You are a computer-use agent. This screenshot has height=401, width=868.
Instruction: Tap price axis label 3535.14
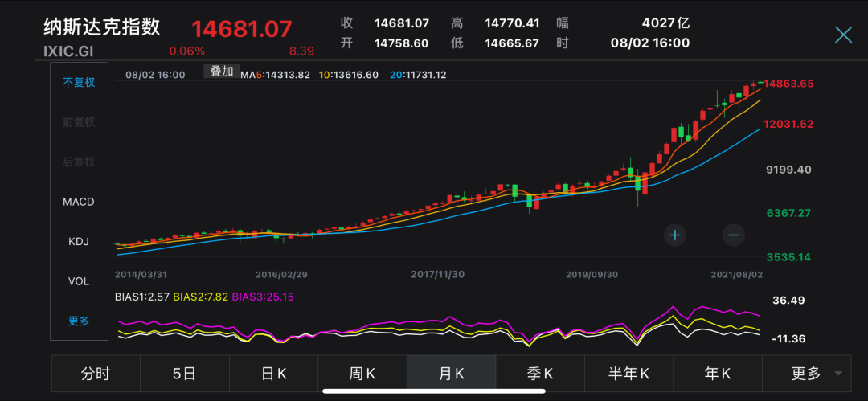tap(789, 257)
